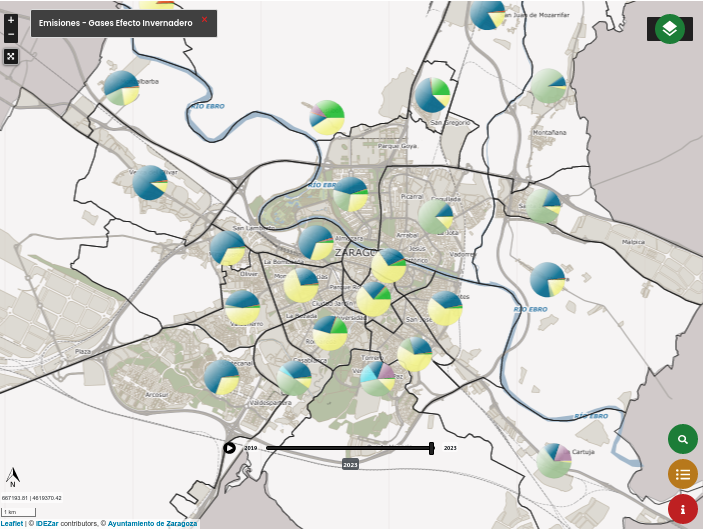Open the orange legend list button
This screenshot has width=703, height=529.
tap(682, 474)
